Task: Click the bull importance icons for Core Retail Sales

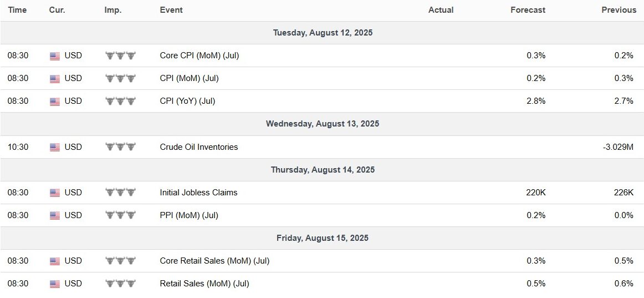Action: [x=120, y=261]
